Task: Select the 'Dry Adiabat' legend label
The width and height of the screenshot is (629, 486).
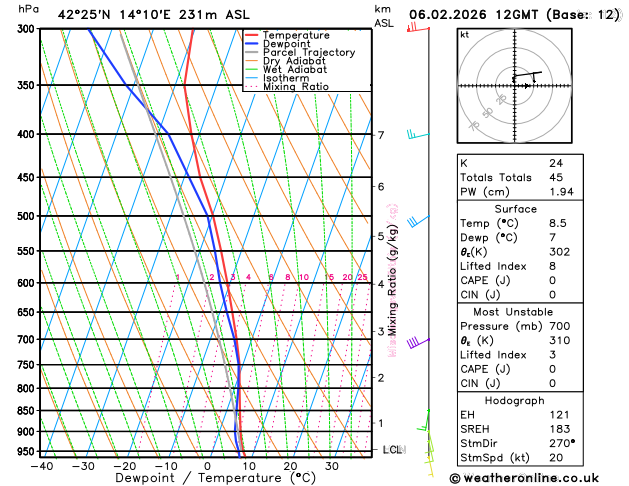Action: [294, 61]
